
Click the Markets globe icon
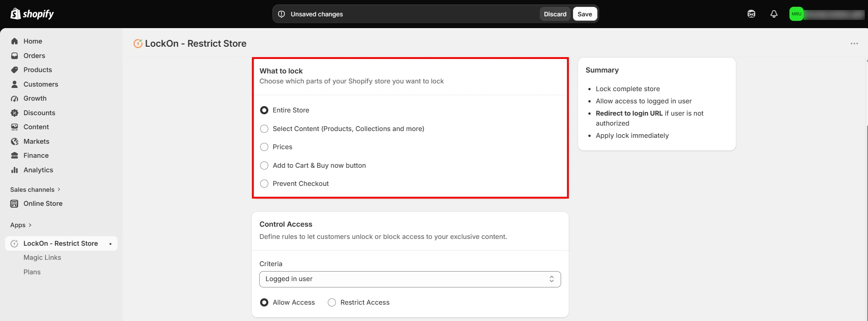[x=15, y=141]
